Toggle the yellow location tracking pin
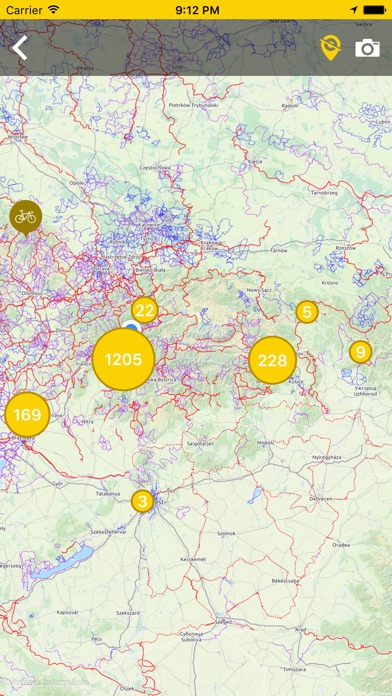Image resolution: width=392 pixels, height=696 pixels. click(331, 48)
